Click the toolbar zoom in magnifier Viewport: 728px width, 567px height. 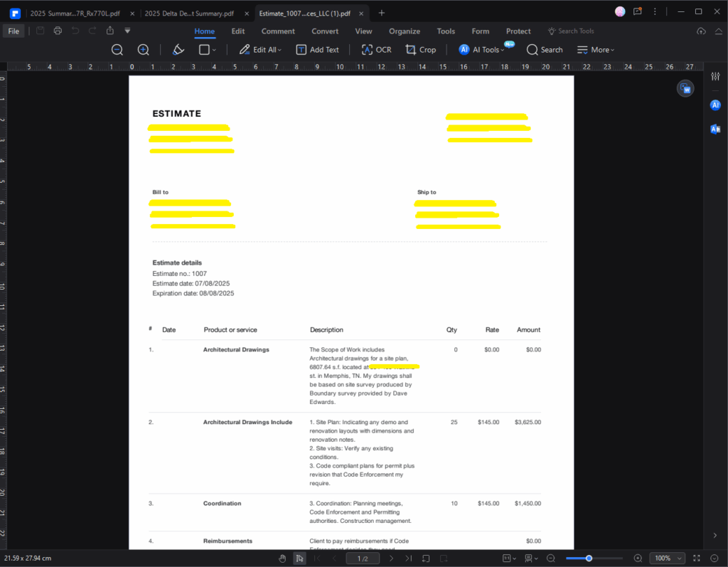tap(144, 50)
